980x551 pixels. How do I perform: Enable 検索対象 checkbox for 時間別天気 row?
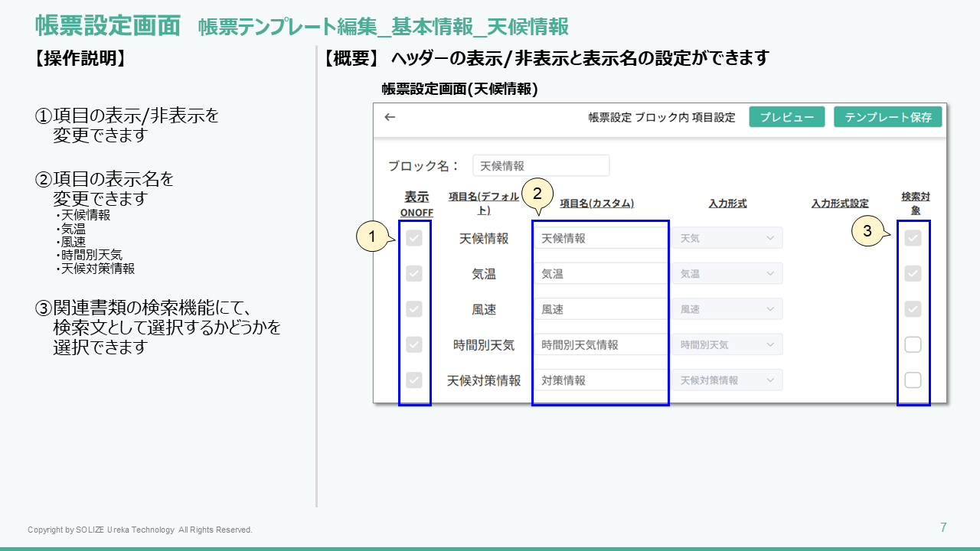pos(913,344)
